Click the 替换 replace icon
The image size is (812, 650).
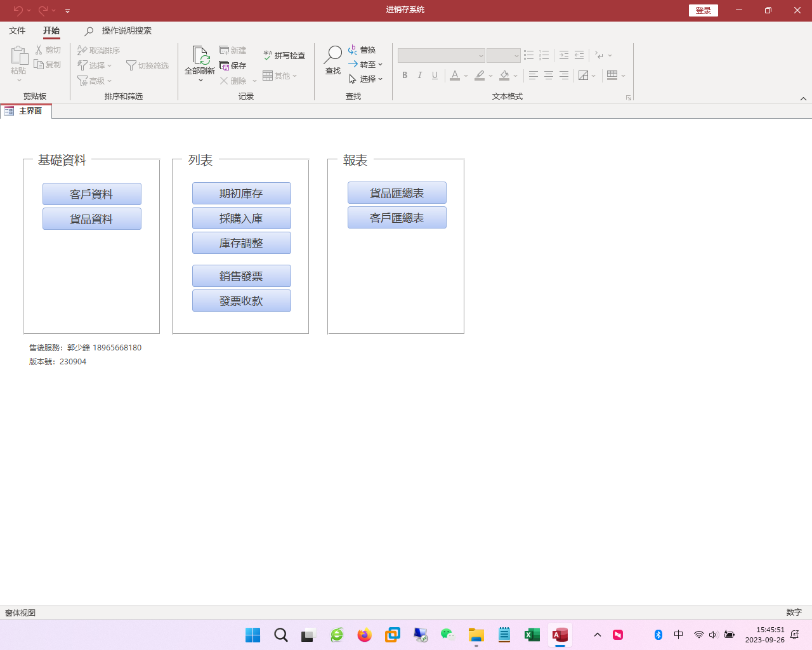353,50
